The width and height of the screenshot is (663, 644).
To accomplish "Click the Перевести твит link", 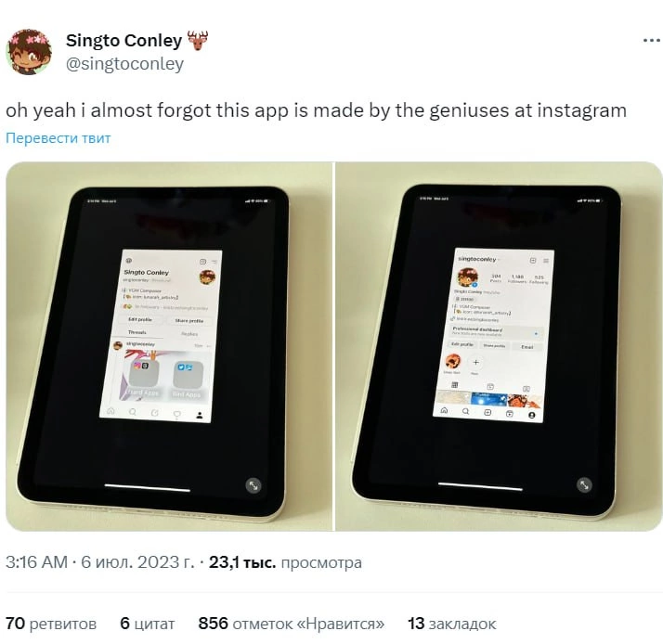I will coord(58,138).
